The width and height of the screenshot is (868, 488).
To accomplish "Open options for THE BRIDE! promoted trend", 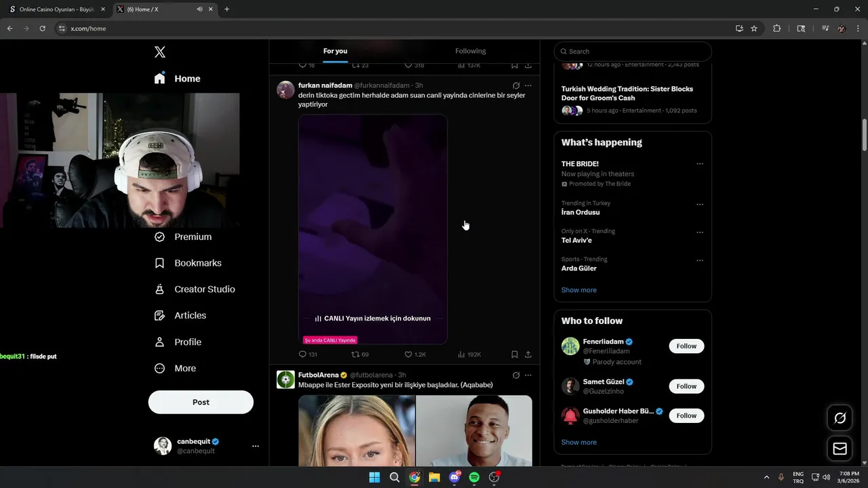I will 700,164.
